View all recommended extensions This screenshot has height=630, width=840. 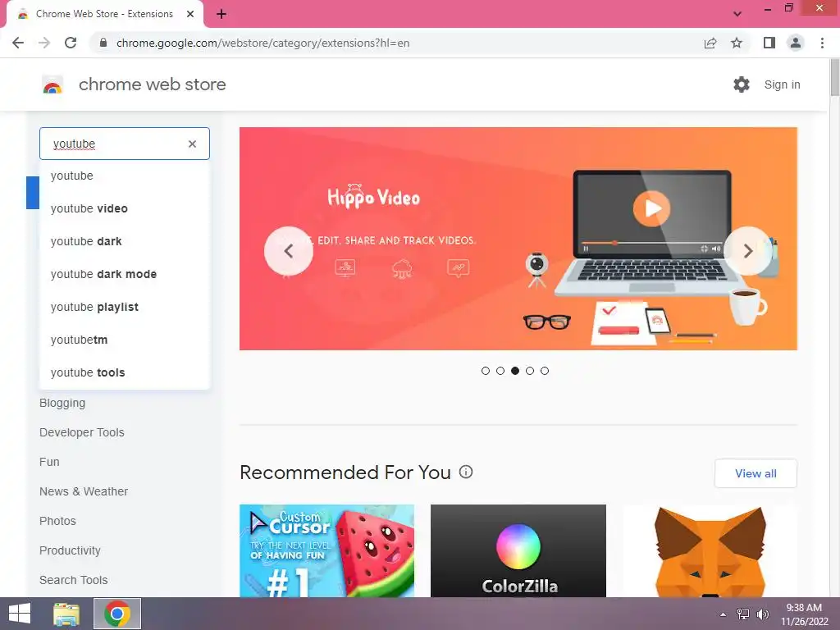756,473
